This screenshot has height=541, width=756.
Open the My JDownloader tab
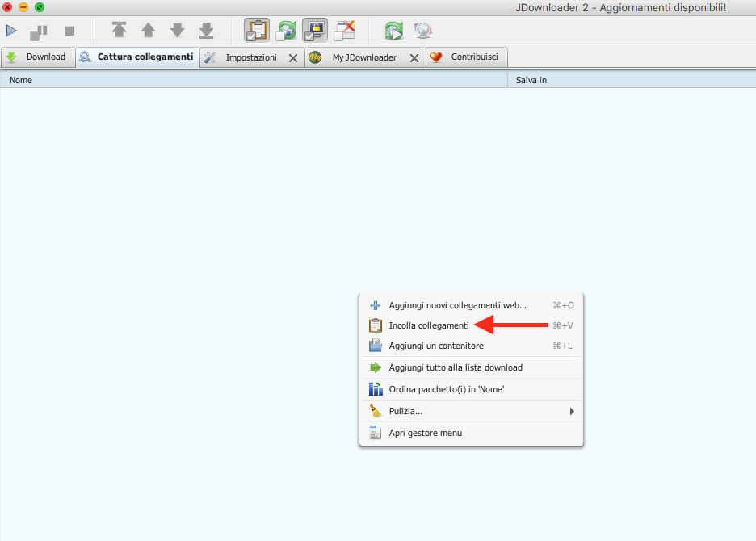pos(364,57)
